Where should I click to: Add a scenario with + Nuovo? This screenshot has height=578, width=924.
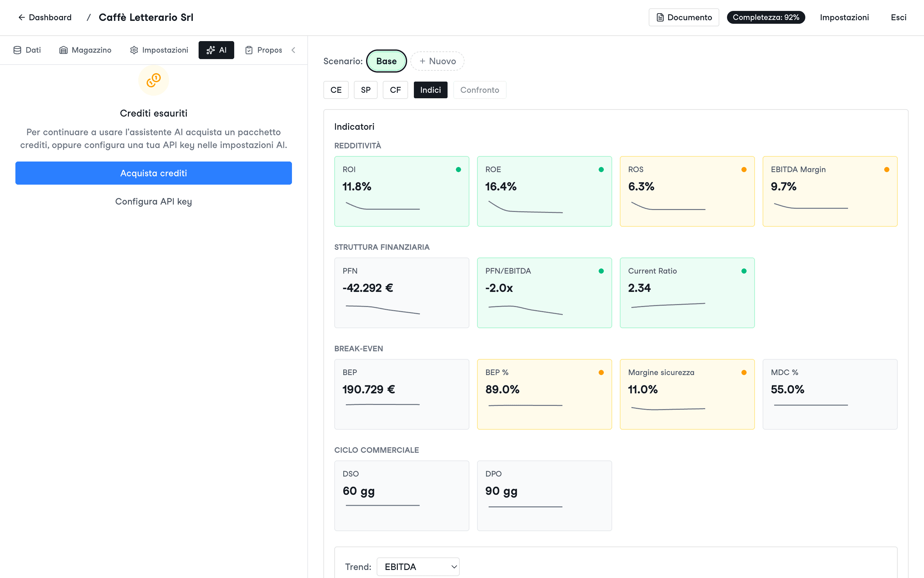click(437, 61)
